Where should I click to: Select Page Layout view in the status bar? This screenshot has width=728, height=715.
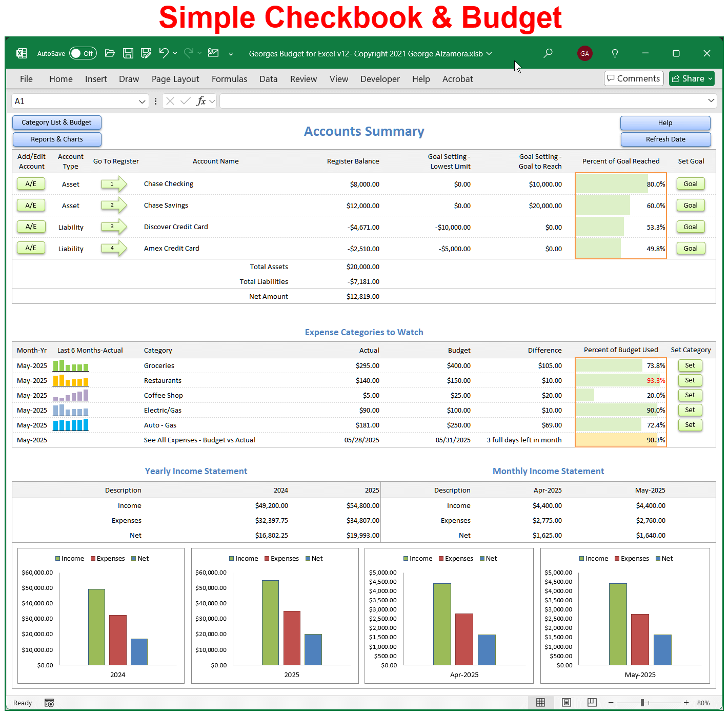pos(566,702)
